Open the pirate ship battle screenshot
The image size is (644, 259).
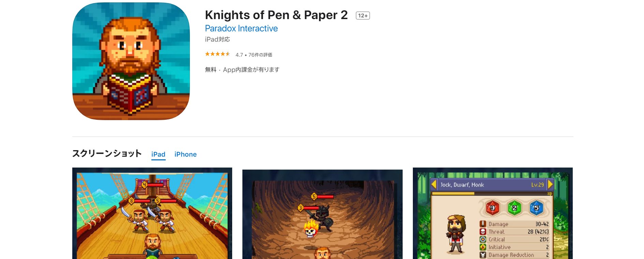[x=152, y=213]
